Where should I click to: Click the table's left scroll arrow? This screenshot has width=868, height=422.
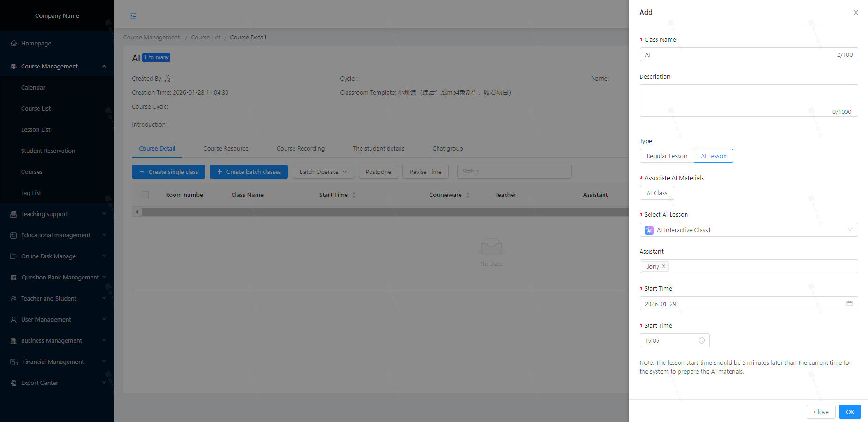pos(137,212)
